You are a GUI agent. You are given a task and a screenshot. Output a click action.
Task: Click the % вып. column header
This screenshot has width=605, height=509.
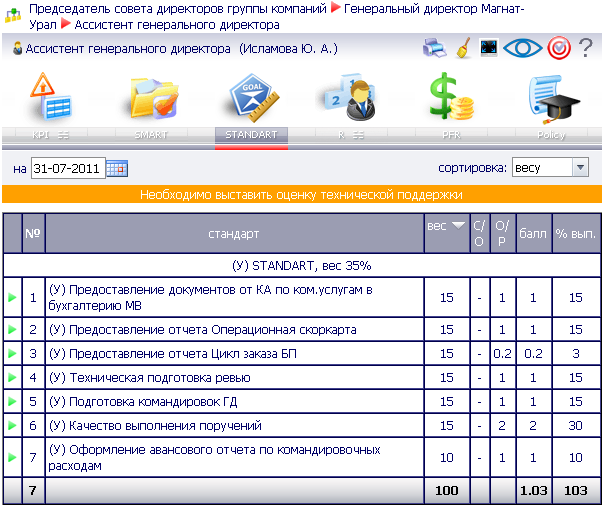click(x=576, y=233)
